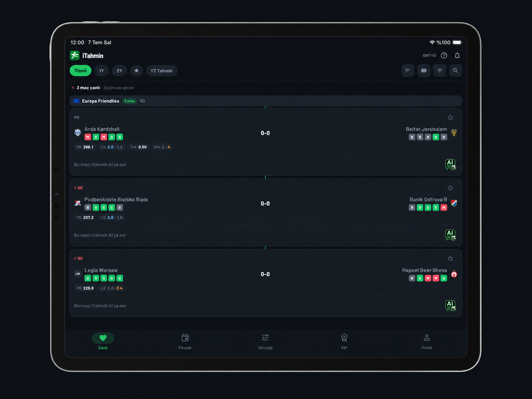
Task: Open the GMT+3 timezone selector
Action: click(429, 55)
